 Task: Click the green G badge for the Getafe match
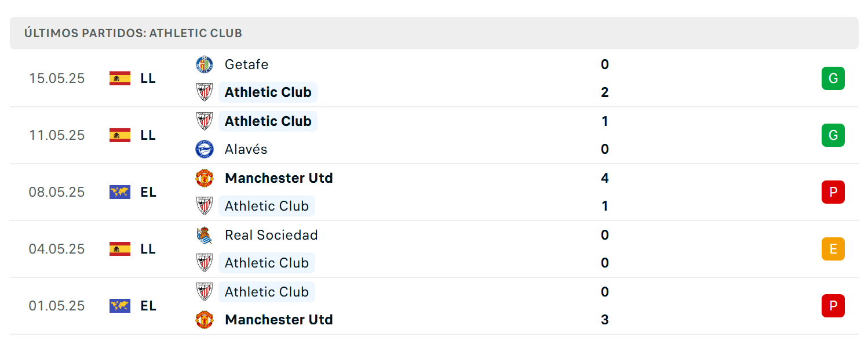coord(833,78)
